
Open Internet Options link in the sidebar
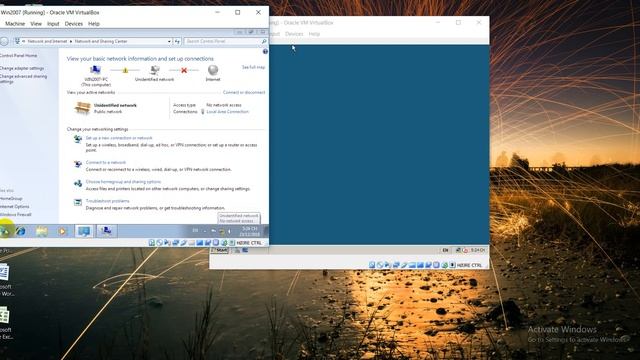tap(14, 207)
